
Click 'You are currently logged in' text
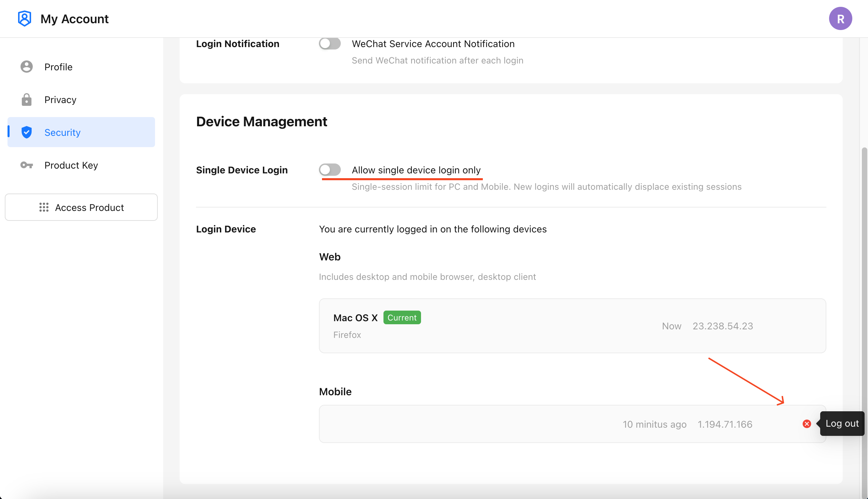pos(433,229)
